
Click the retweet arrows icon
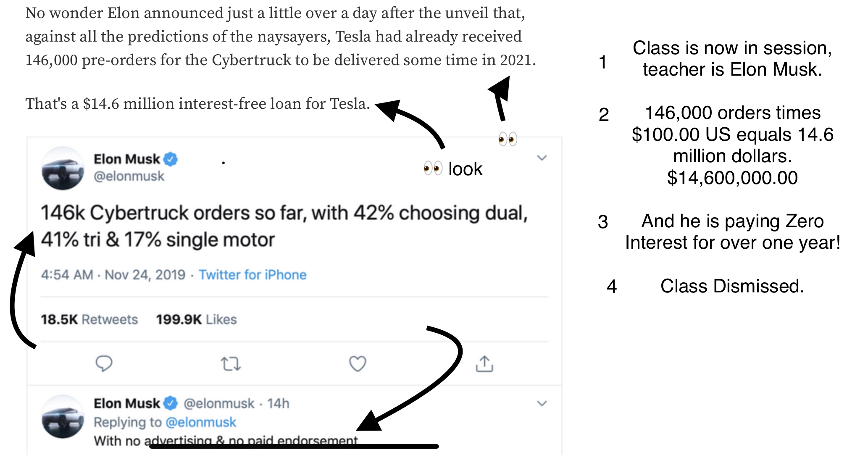point(231,364)
